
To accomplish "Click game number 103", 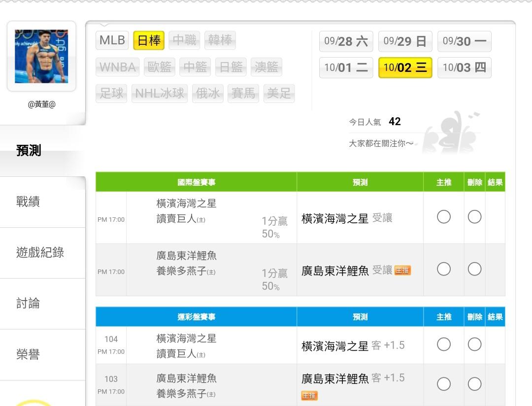I will pos(111,379).
